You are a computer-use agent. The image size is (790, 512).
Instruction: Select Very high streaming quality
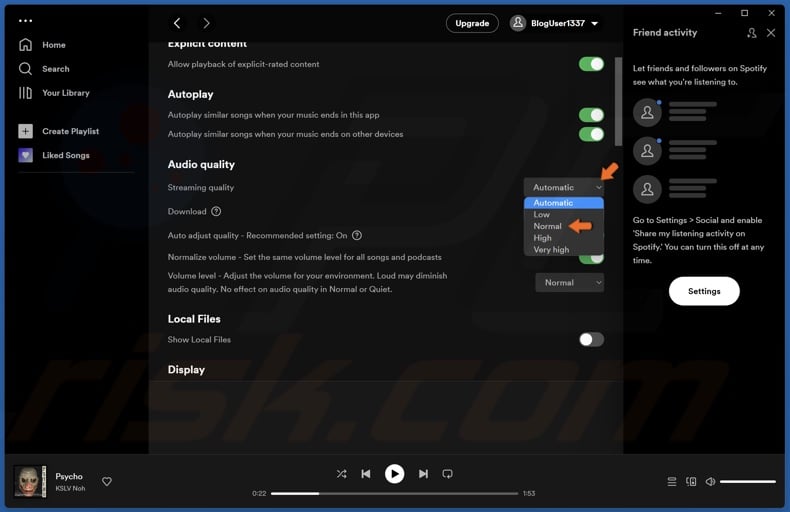(x=564, y=249)
